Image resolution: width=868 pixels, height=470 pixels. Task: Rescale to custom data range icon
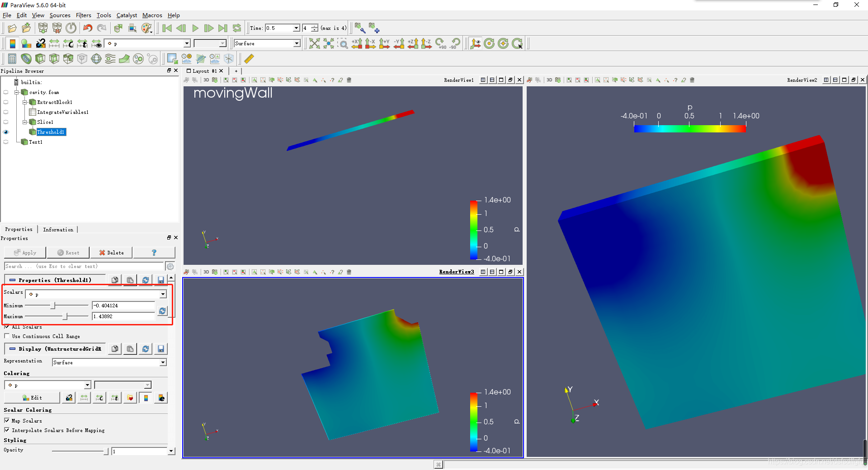[68, 43]
